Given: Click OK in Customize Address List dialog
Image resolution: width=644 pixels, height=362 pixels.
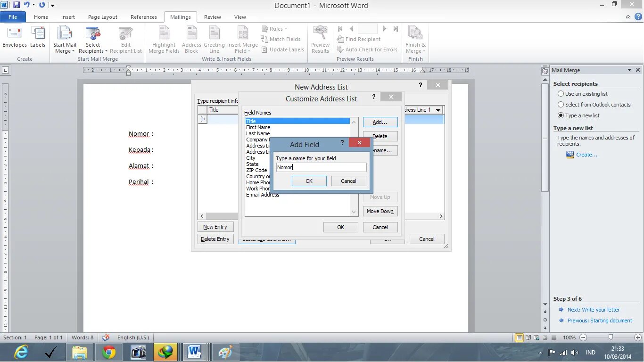Looking at the screenshot, I should [340, 227].
